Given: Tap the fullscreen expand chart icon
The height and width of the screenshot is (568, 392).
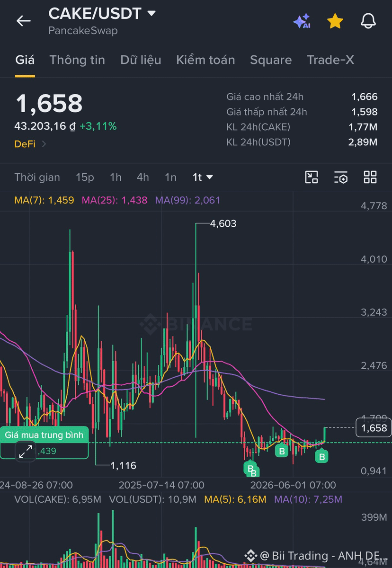Looking at the screenshot, I should (x=26, y=452).
